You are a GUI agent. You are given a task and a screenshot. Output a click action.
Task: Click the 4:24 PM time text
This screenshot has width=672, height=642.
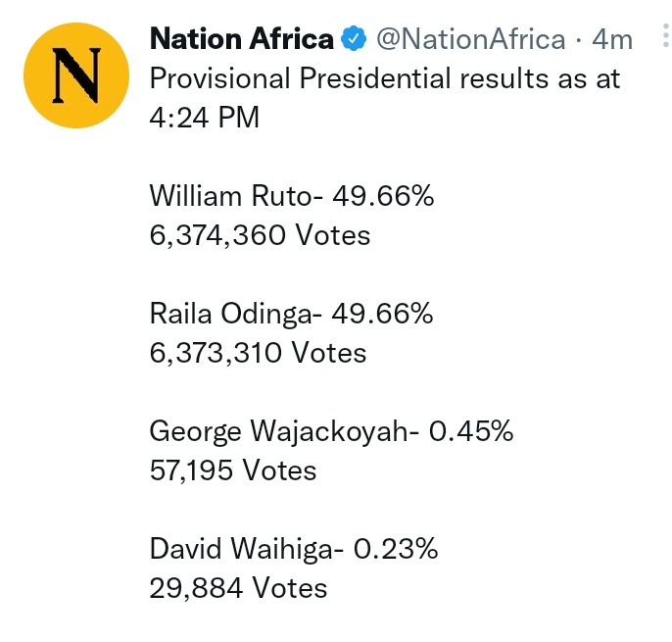pyautogui.click(x=205, y=117)
